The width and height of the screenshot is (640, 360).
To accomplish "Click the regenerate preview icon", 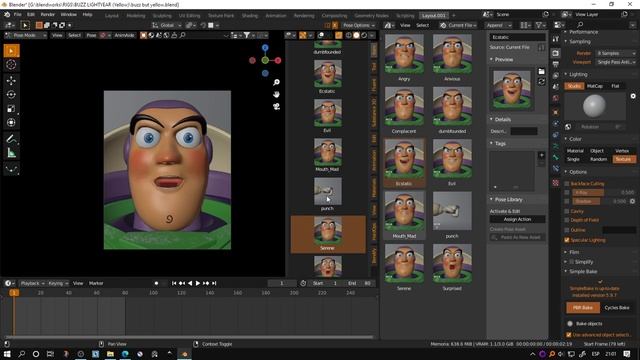I will coord(541,81).
